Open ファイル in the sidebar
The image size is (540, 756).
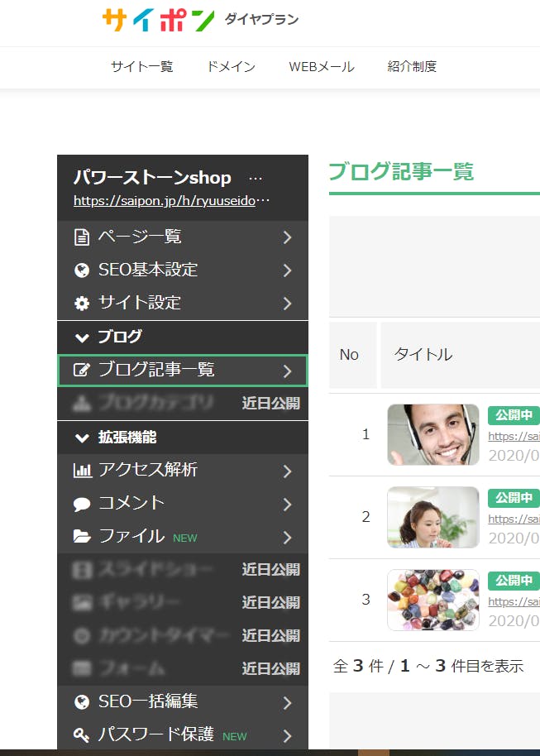pyautogui.click(x=182, y=537)
